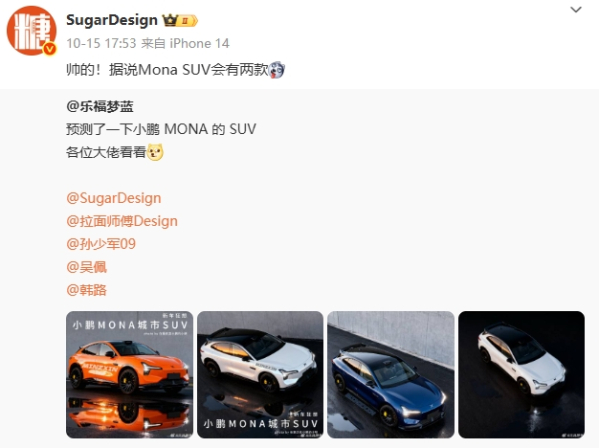
Task: View the white SUV on dark background
Action: pyautogui.click(x=521, y=375)
